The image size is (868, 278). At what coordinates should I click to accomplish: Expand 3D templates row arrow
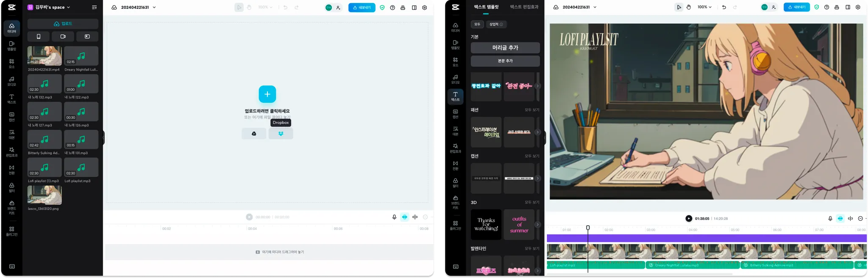[x=537, y=224]
